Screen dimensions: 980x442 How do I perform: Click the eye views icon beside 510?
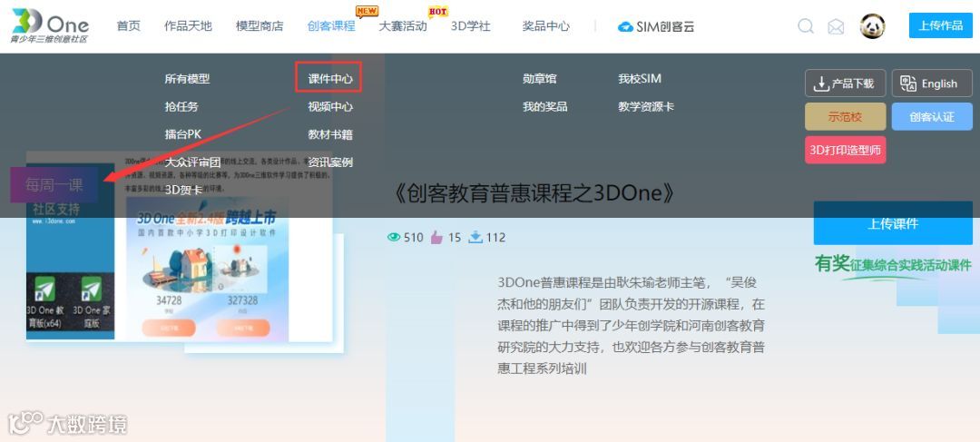393,237
